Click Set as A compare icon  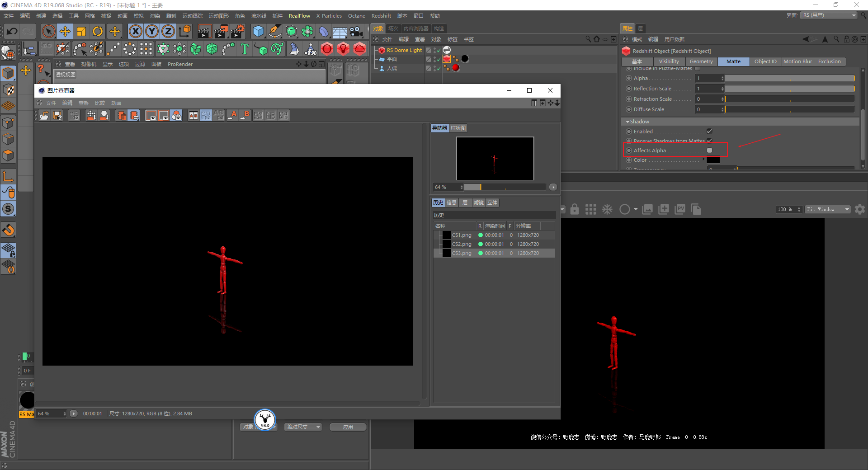pyautogui.click(x=233, y=115)
